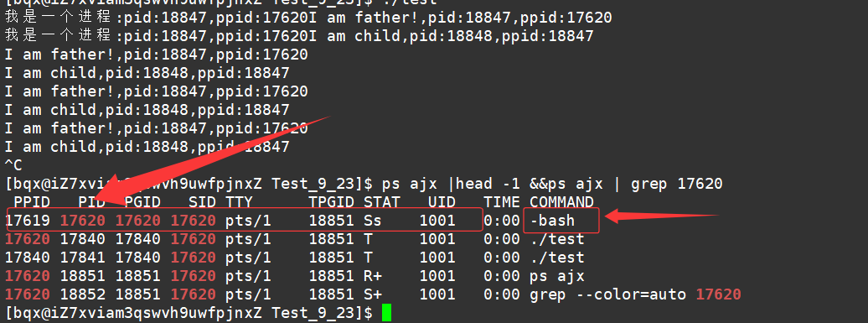Click the "Ss" status value
The image size is (868, 323).
pyautogui.click(x=373, y=221)
